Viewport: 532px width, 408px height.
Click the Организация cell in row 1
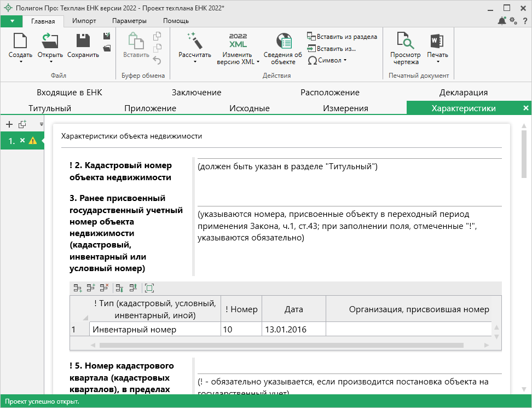(408, 330)
